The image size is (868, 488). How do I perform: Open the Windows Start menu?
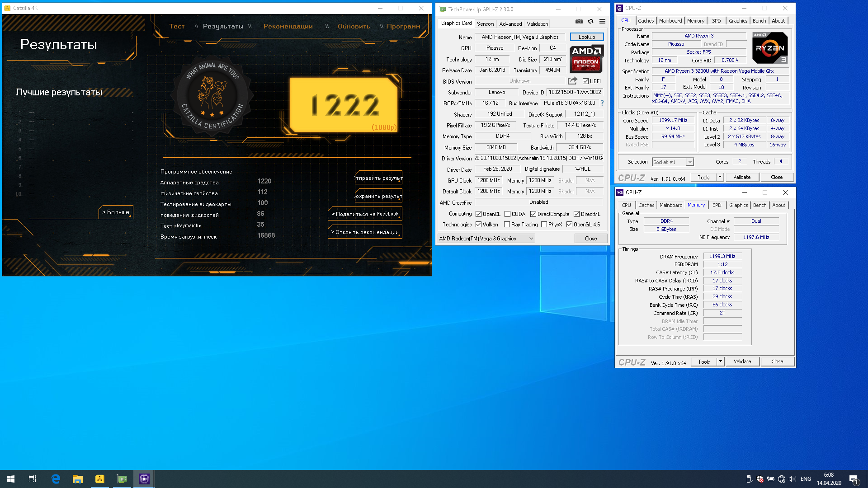tap(11, 479)
